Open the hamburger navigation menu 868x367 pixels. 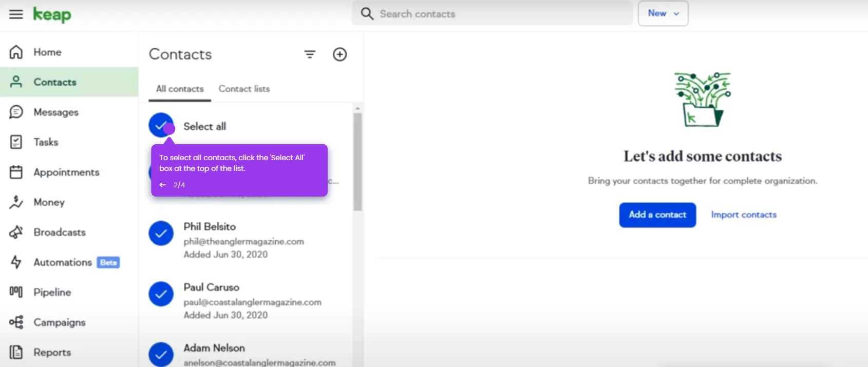pos(16,14)
